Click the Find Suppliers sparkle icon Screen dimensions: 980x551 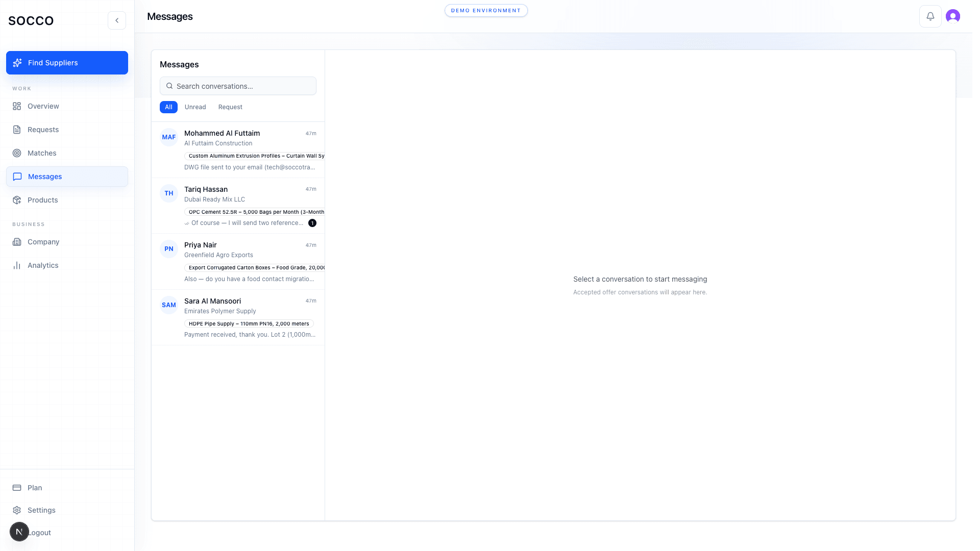17,63
